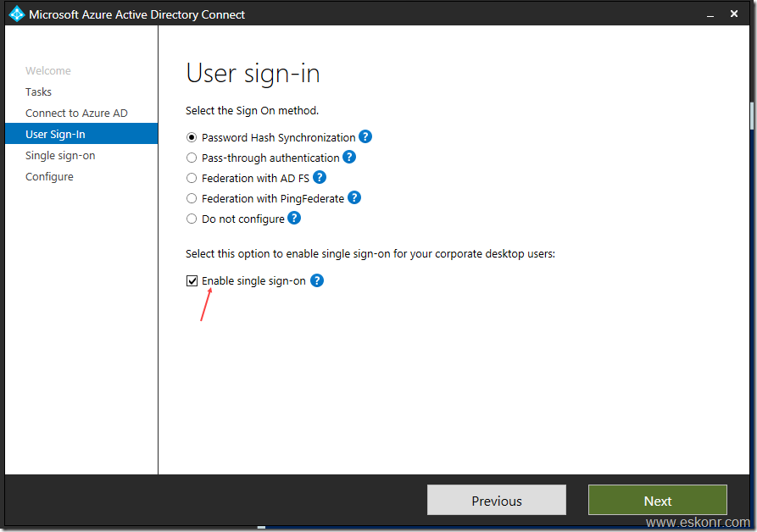This screenshot has width=757, height=532.
Task: Open the Configure sidebar step
Action: (49, 176)
